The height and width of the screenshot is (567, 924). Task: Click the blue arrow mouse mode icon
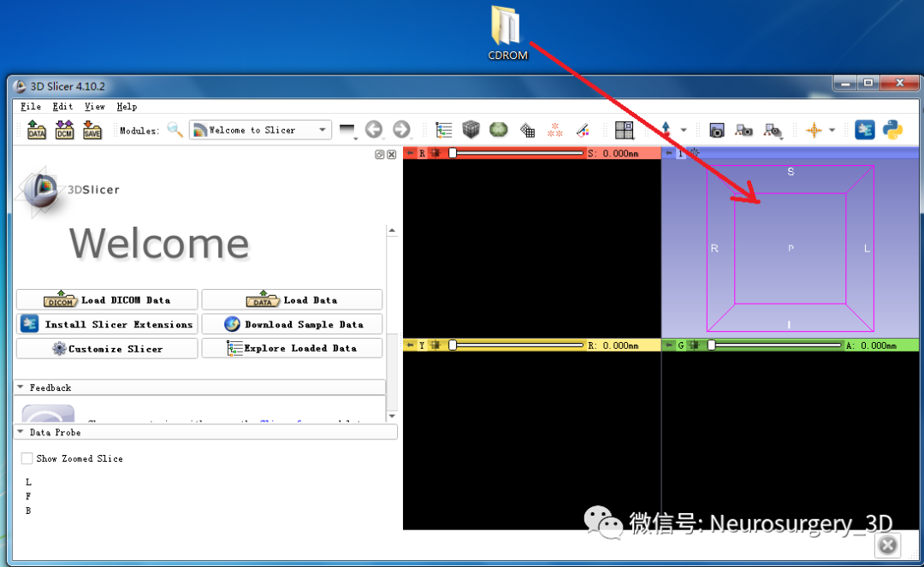point(666,129)
